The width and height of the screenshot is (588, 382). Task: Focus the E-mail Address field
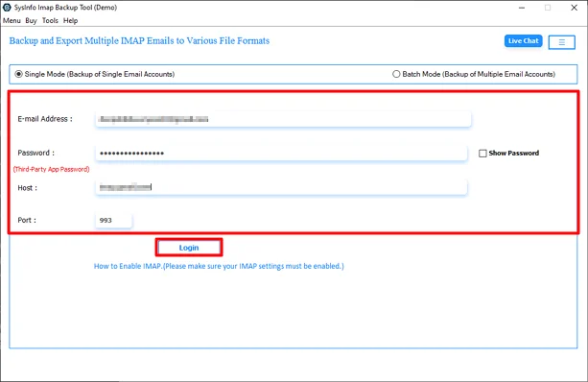(283, 119)
